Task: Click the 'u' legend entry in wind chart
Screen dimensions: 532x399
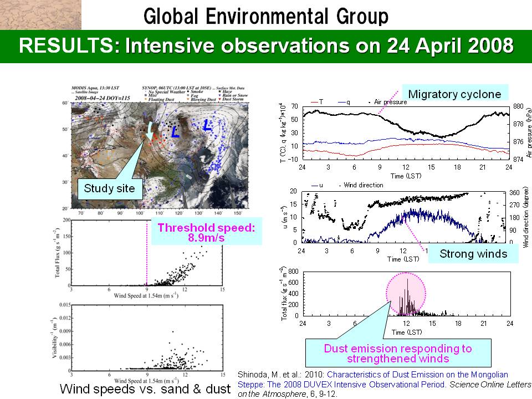Action: pyautogui.click(x=317, y=185)
